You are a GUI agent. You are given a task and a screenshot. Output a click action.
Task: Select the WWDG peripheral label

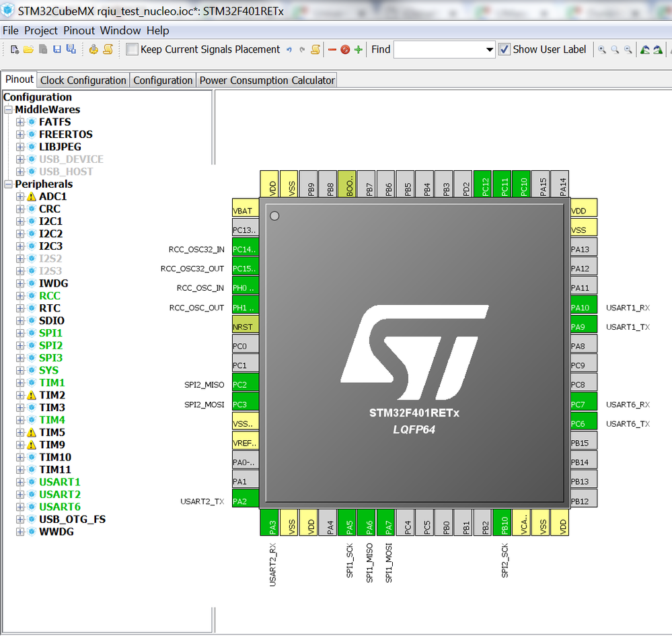click(56, 532)
